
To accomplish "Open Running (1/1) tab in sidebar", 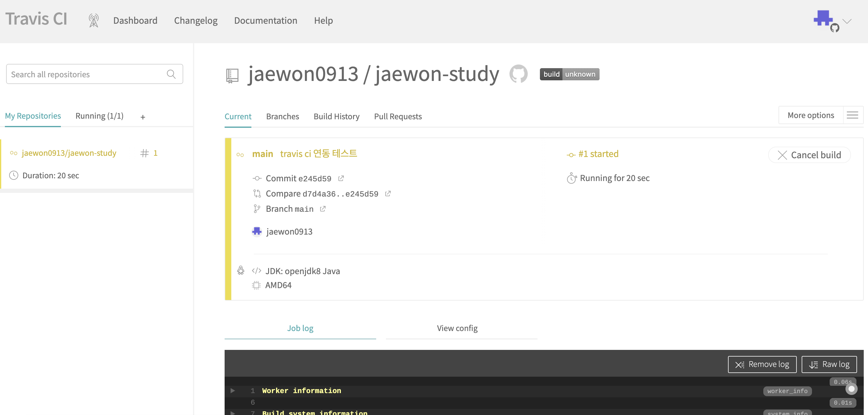I will point(100,116).
